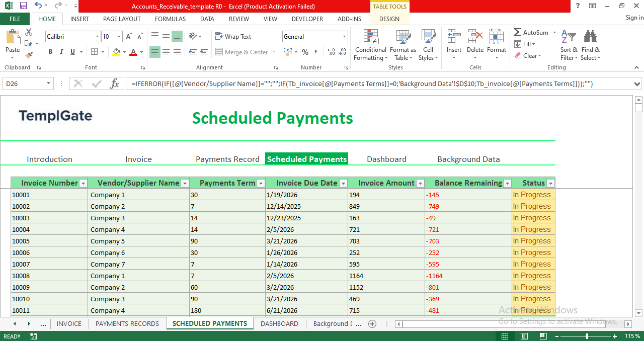Open the DASHBOARD sheet tab
This screenshot has width=644, height=341.
click(x=279, y=324)
